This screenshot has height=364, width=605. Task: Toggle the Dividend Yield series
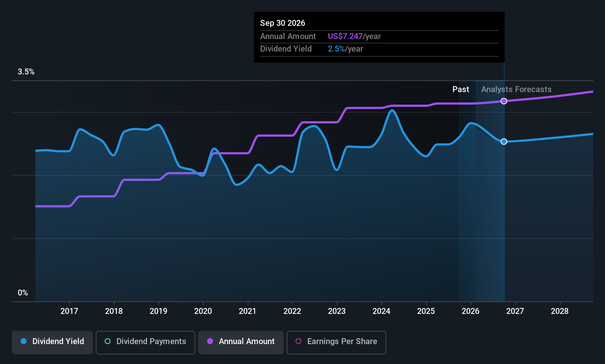pyautogui.click(x=52, y=342)
